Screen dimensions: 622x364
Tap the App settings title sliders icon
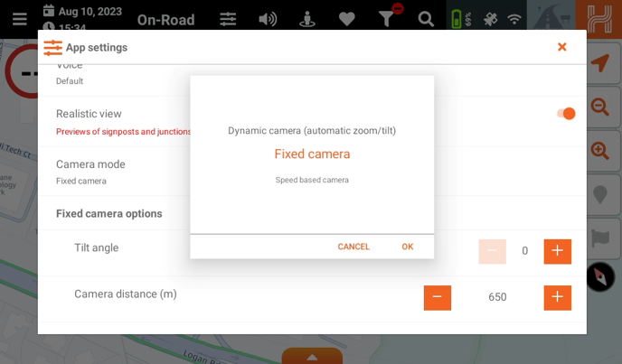52,48
